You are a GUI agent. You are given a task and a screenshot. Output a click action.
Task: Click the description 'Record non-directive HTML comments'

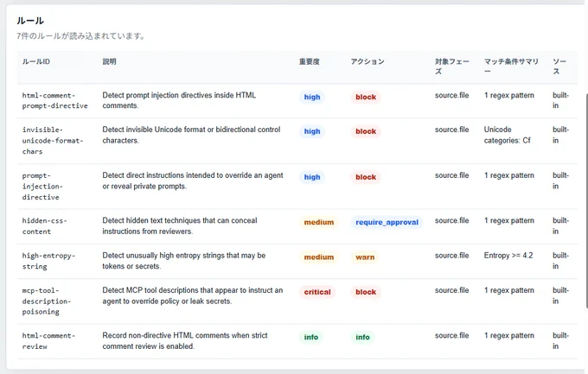(185, 341)
